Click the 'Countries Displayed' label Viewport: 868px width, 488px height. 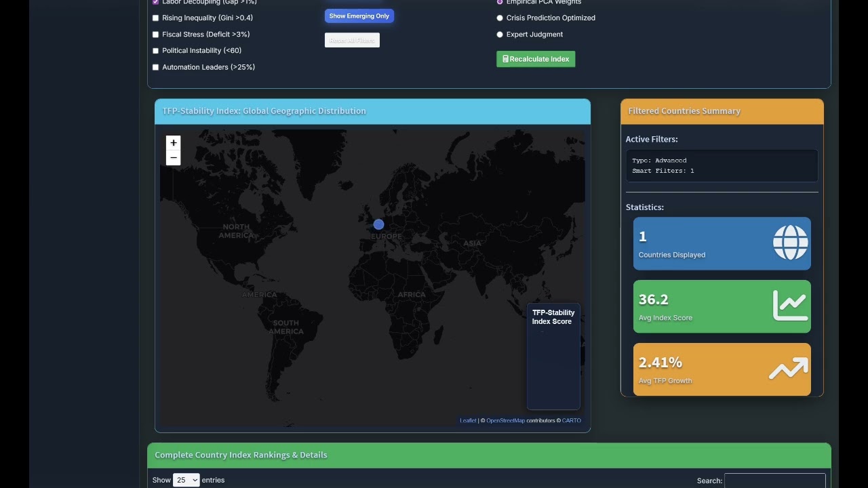[672, 255]
